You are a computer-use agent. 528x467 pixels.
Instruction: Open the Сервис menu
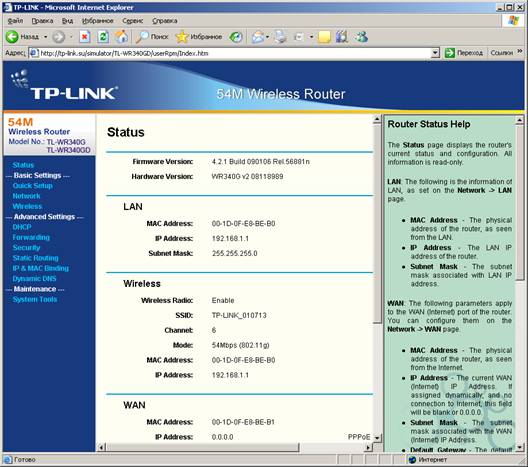(133, 21)
